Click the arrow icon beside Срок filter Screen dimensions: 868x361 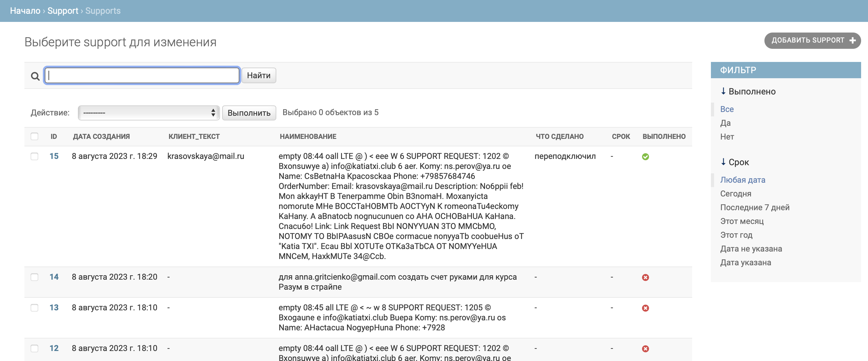pos(723,162)
